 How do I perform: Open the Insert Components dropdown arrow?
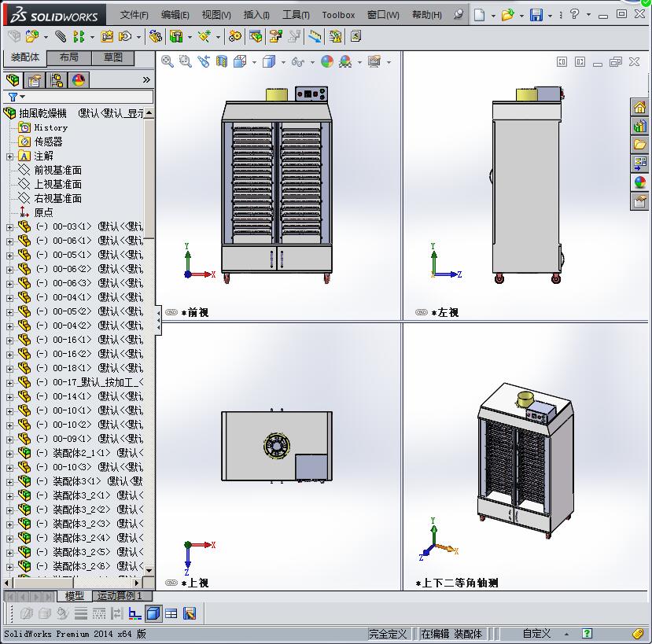tap(46, 38)
